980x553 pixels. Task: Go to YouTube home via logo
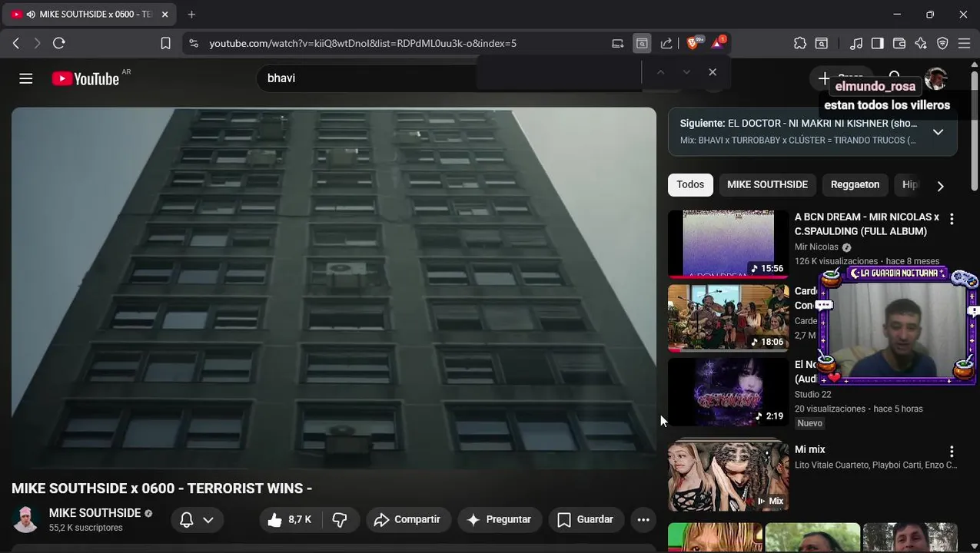tap(85, 78)
